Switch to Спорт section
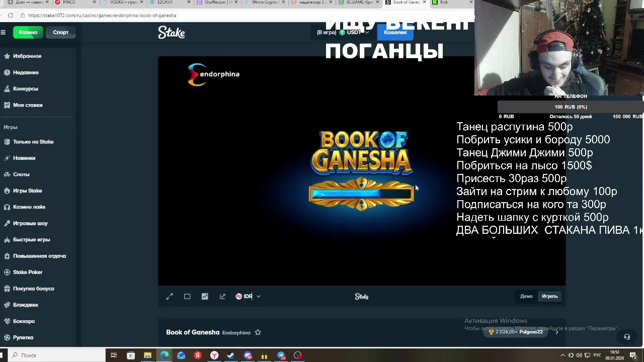644x362 pixels. 61,32
